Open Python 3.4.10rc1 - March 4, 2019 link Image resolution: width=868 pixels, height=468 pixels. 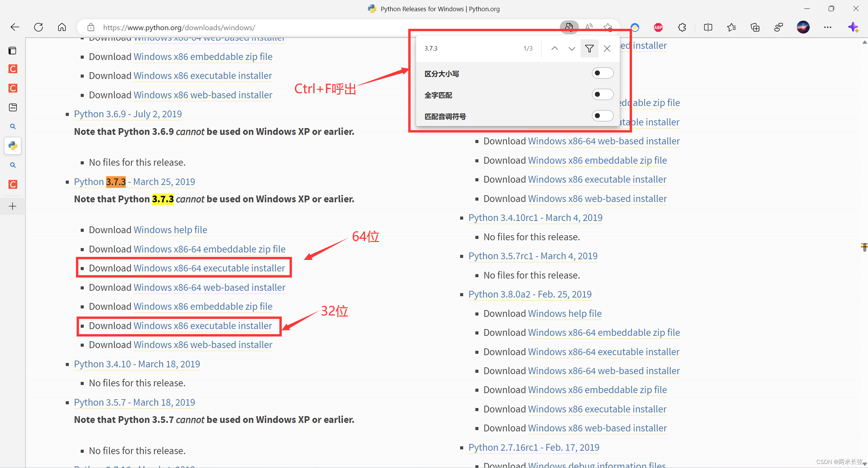click(535, 218)
